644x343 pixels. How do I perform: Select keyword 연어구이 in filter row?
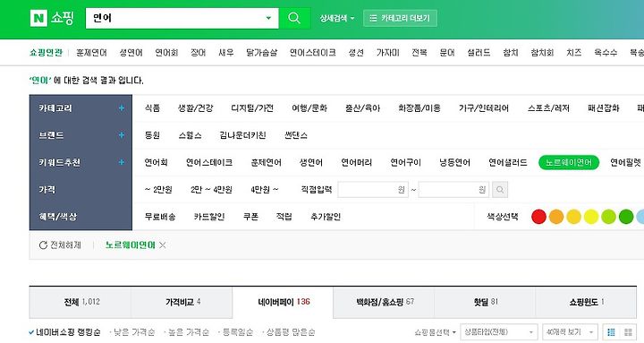point(406,162)
